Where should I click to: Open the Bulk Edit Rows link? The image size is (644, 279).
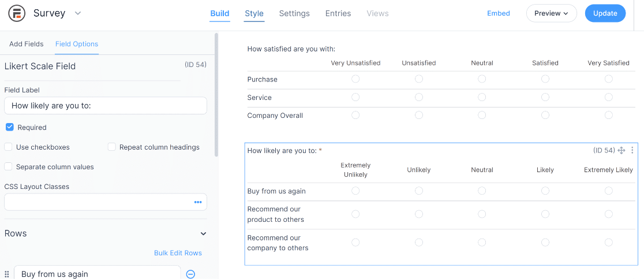[x=178, y=253]
